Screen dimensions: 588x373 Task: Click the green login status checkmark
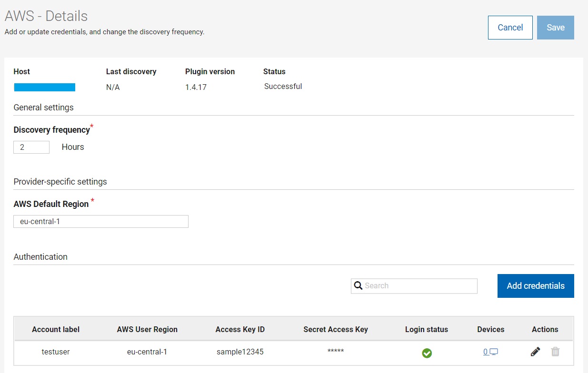[x=427, y=353]
